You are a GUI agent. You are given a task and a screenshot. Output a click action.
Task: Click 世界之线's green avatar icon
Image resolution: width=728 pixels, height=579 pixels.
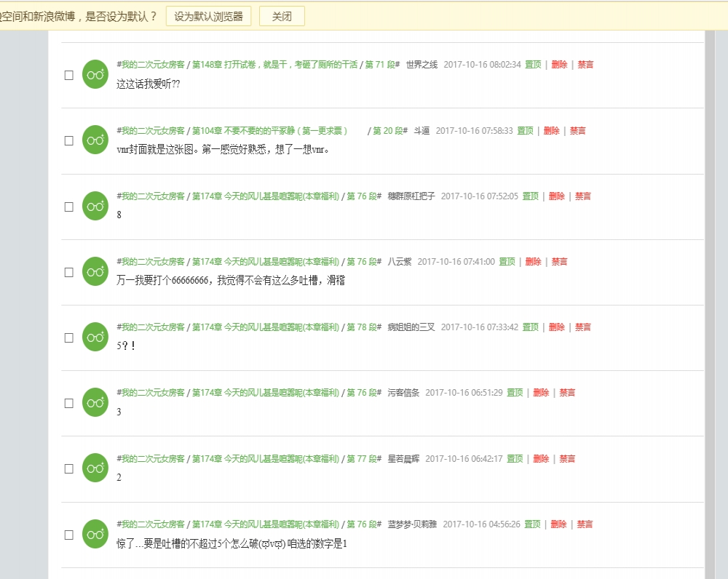pos(95,73)
